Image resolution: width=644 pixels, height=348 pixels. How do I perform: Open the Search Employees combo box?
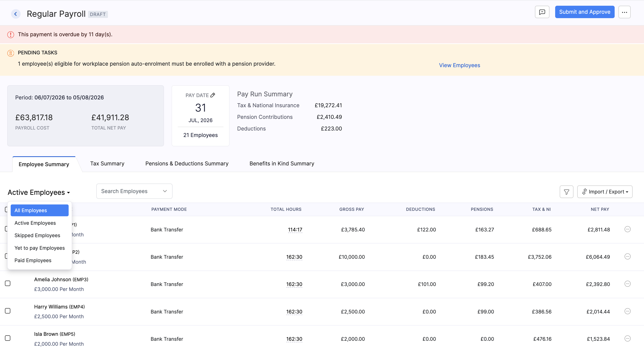tap(134, 191)
